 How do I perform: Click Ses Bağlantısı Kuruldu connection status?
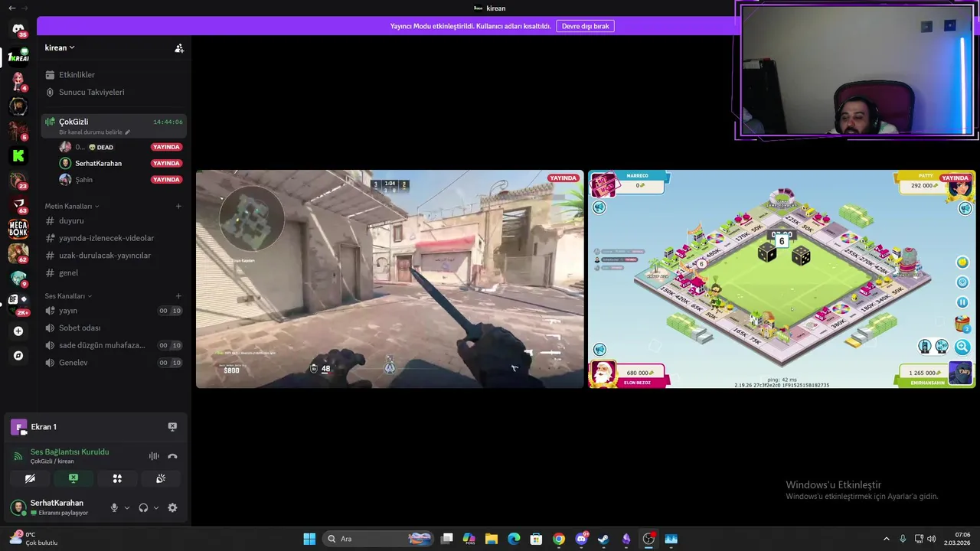click(70, 452)
